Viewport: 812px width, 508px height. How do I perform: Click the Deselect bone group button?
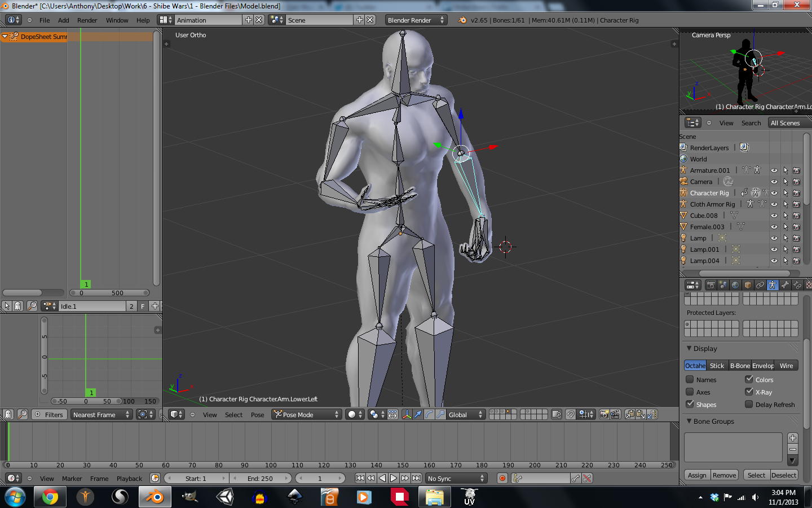(x=784, y=475)
